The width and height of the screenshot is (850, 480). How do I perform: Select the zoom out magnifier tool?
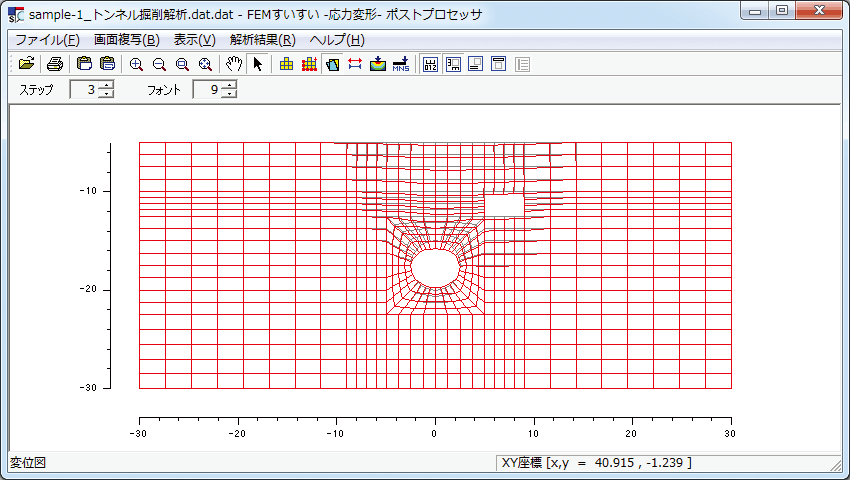pos(159,65)
